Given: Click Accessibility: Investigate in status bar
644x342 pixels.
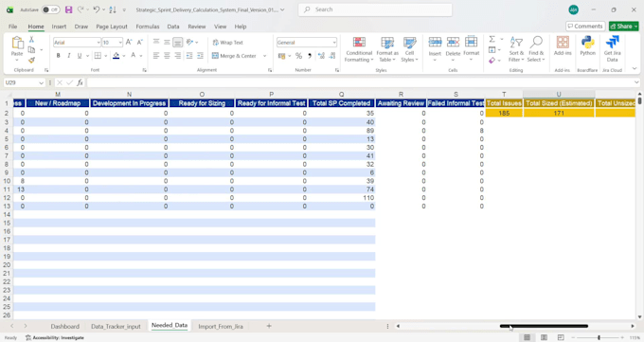Looking at the screenshot, I should [55, 337].
